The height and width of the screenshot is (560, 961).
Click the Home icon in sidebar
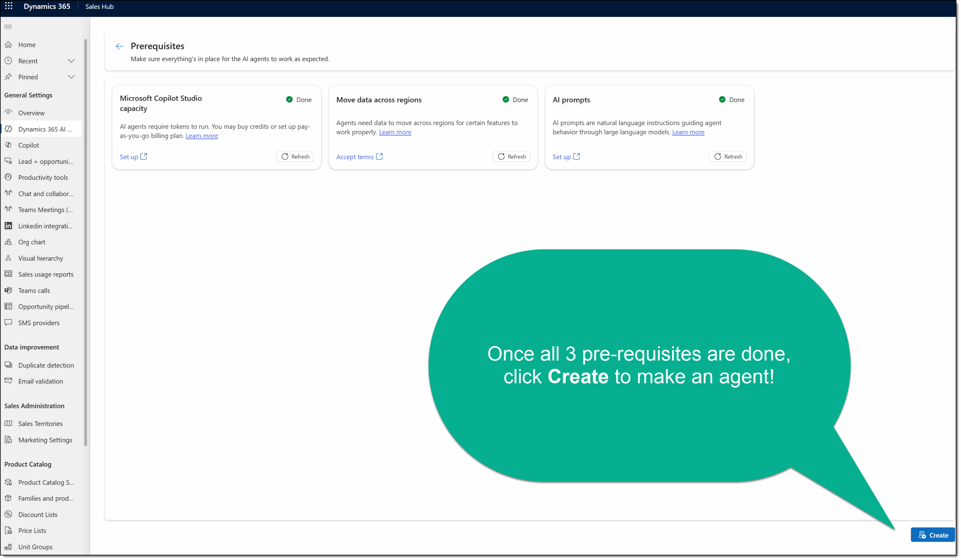click(8, 45)
